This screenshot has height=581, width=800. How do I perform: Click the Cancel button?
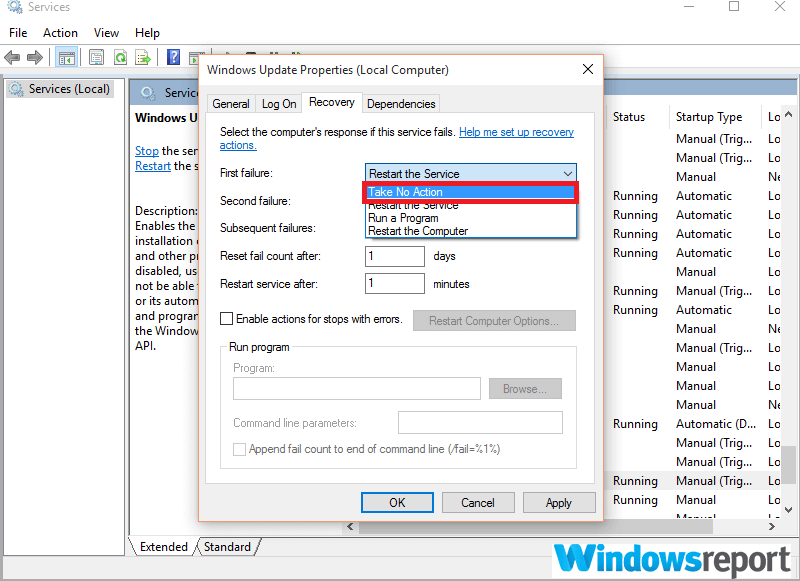(478, 503)
